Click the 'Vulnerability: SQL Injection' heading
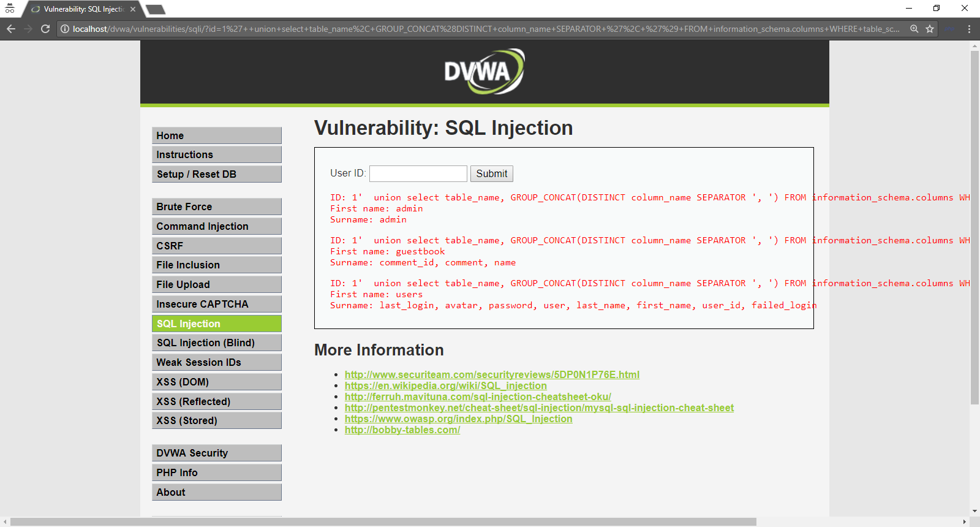The width and height of the screenshot is (980, 527). (x=443, y=127)
